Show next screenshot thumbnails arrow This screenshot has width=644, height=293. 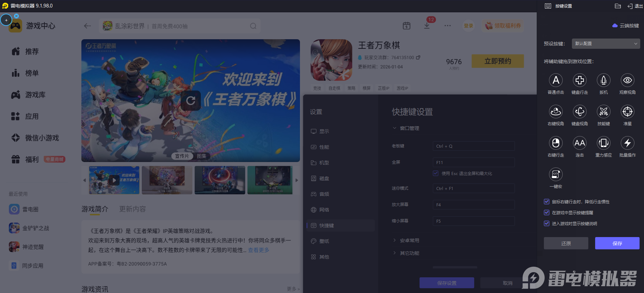pyautogui.click(x=297, y=180)
